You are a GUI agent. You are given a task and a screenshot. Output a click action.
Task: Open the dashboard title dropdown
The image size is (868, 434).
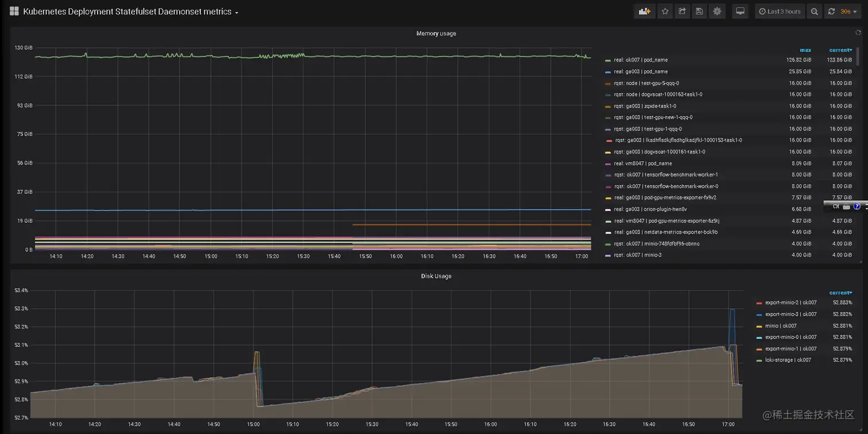(131, 11)
